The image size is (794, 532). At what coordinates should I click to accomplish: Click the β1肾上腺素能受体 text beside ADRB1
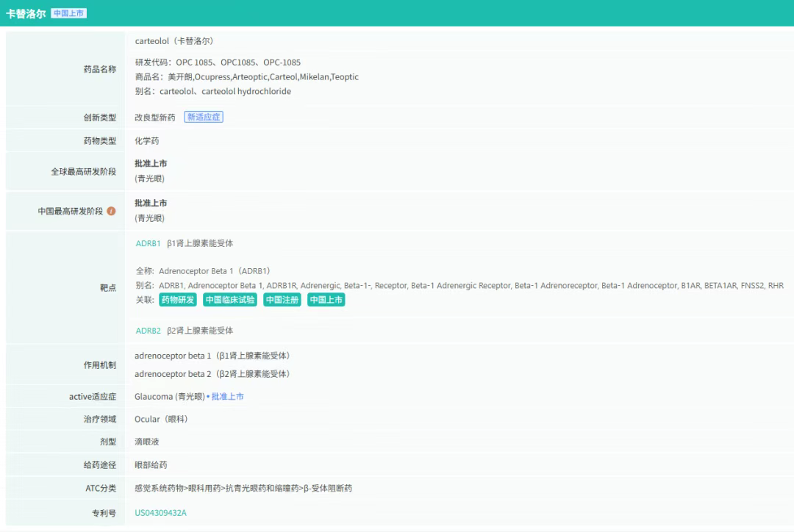pos(200,243)
